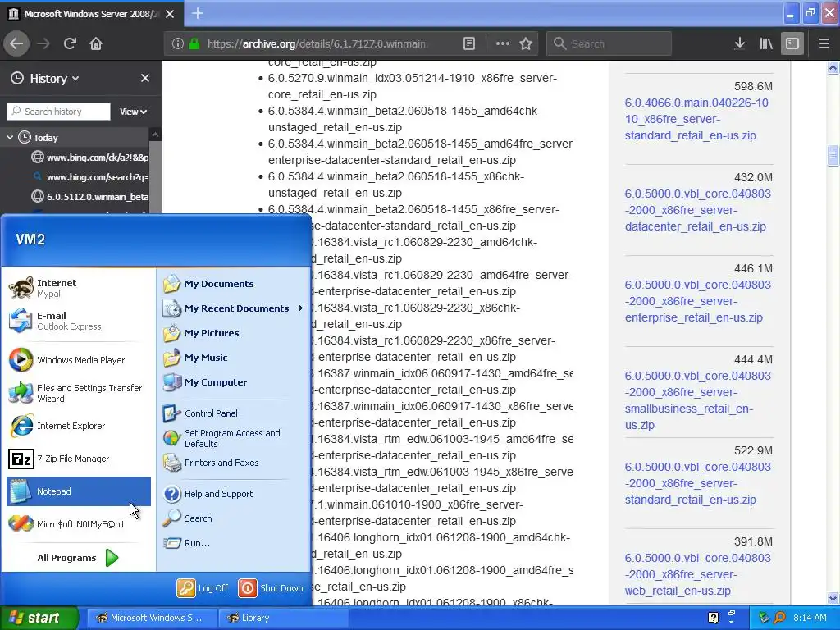The image size is (840, 630).
Task: Click the archive.org address bar URL
Action: [x=317, y=44]
